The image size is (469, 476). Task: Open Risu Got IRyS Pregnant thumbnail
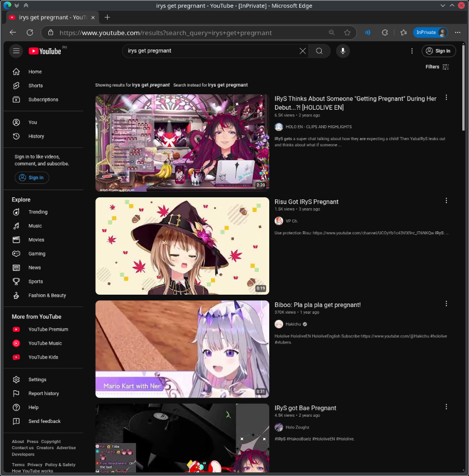(x=182, y=246)
